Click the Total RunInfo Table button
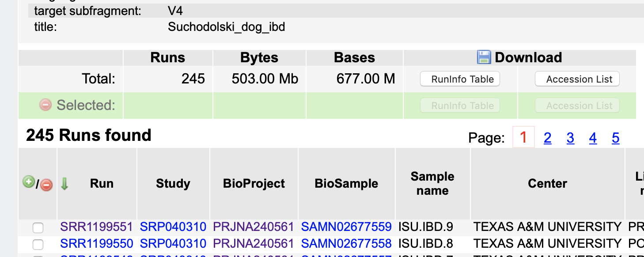The height and width of the screenshot is (257, 644). point(460,79)
